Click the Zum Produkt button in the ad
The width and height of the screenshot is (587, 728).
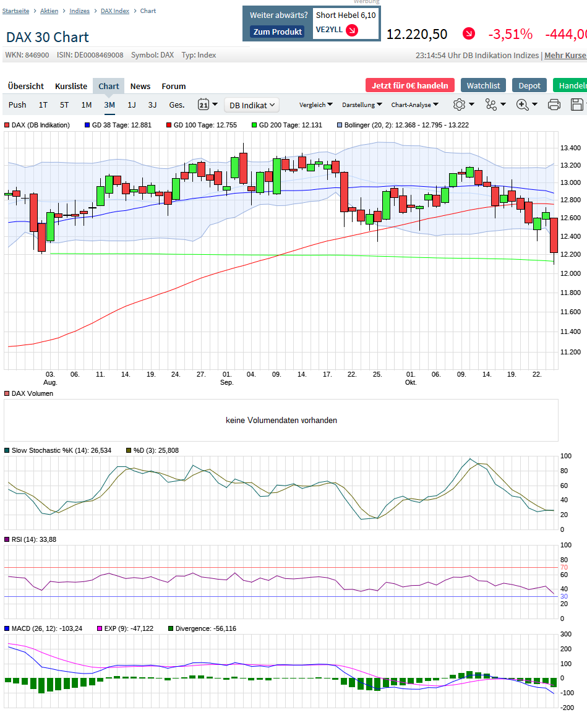276,32
